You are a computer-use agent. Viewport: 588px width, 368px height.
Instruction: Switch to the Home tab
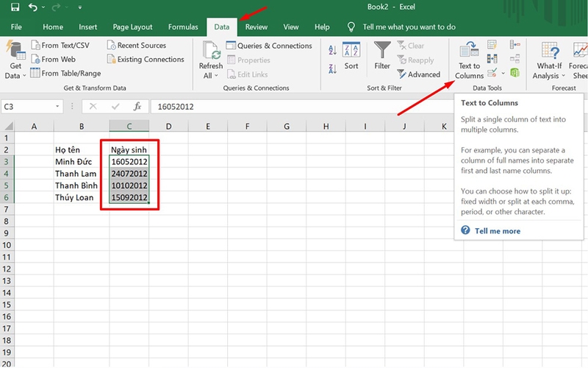53,27
